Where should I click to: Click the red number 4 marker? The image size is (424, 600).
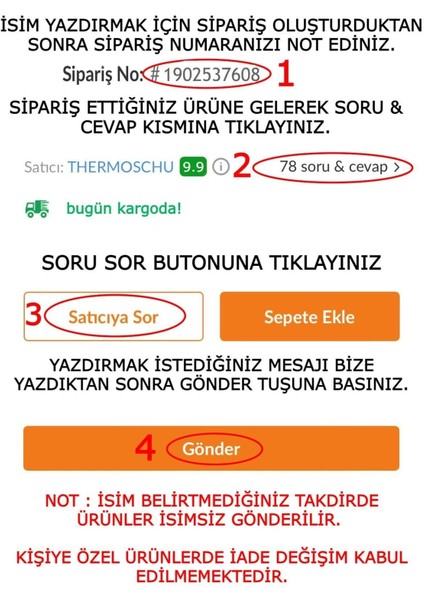click(x=145, y=448)
